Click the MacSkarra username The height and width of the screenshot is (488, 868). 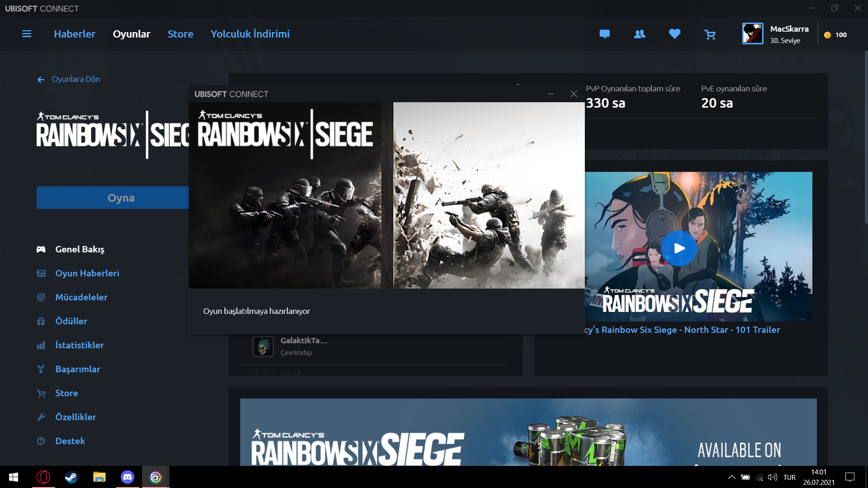pyautogui.click(x=789, y=29)
